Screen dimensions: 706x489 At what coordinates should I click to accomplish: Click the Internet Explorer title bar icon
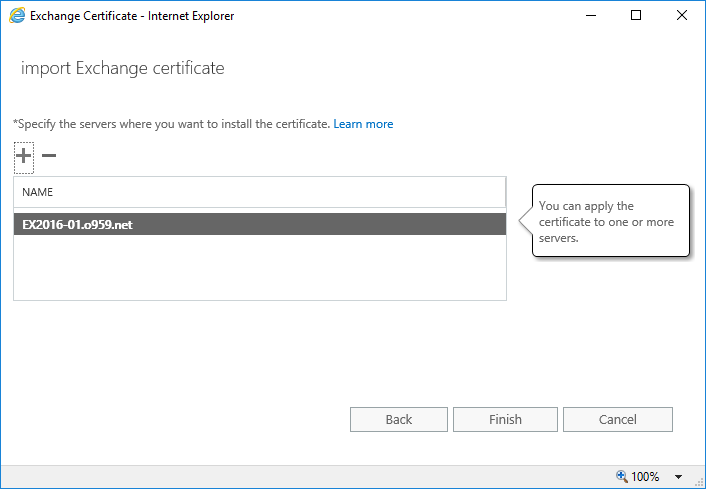pyautogui.click(x=17, y=16)
